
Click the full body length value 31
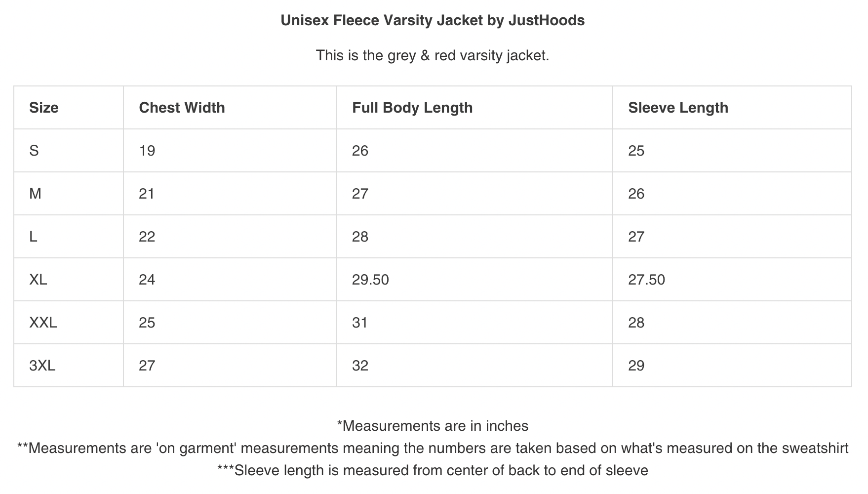pos(360,323)
